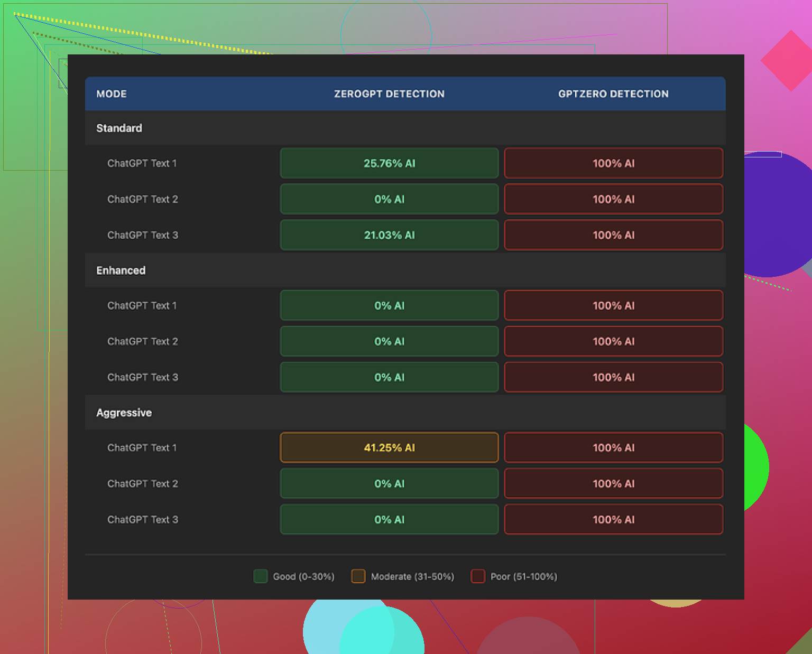Click the MODE column header
Viewport: 812px width, 654px height.
112,94
